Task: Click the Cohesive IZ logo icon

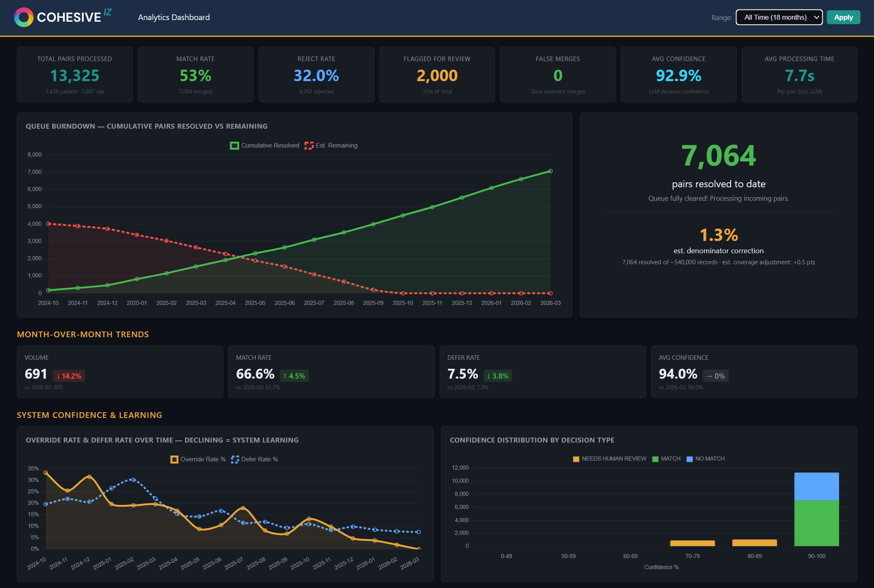Action: [x=23, y=17]
